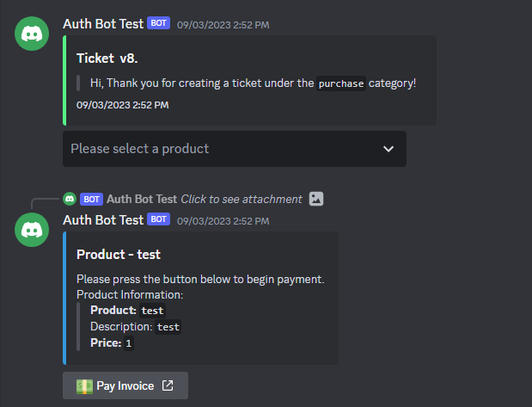Click the BOT badge in the reply preview
This screenshot has width=532, height=407.
pos(91,199)
